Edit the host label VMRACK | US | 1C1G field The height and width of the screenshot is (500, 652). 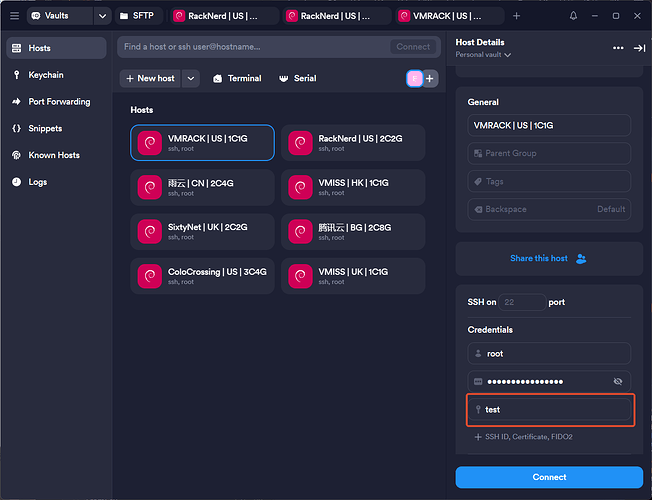click(549, 125)
